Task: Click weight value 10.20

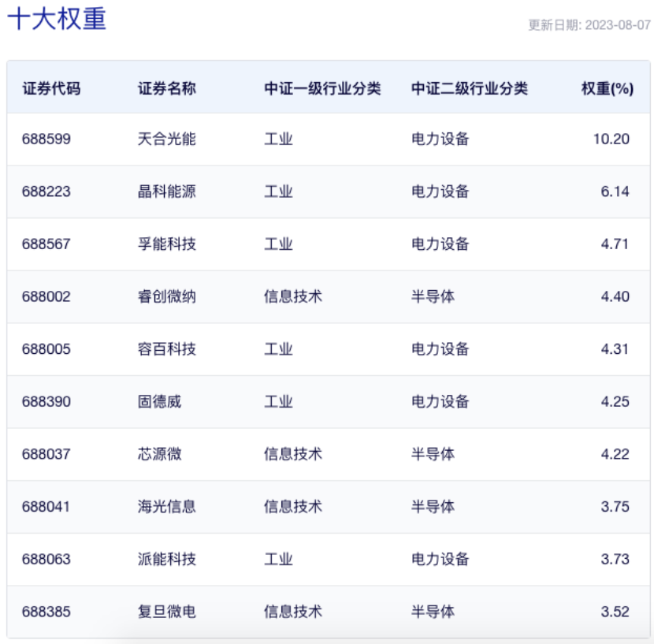Action: point(611,139)
